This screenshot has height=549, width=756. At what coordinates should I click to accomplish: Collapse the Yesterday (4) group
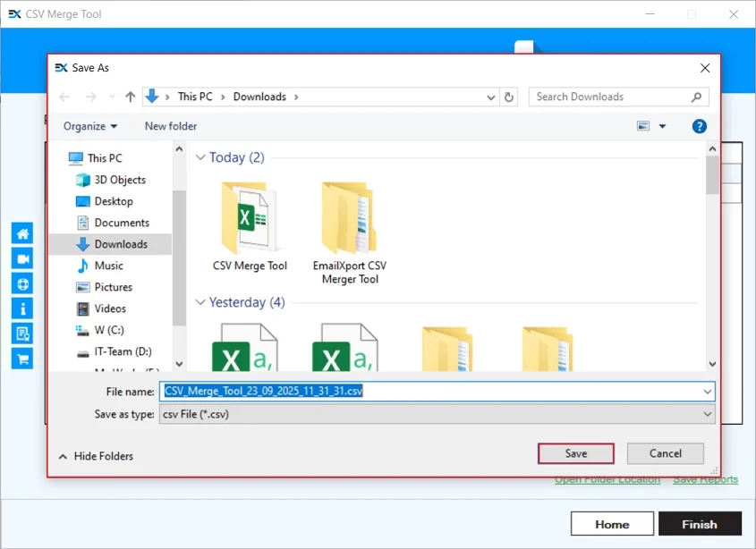202,302
